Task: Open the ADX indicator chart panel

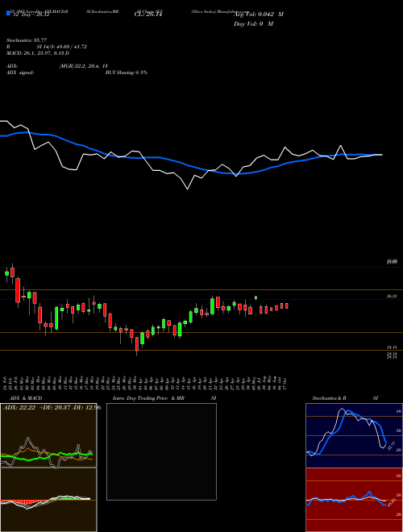Action: coord(48,435)
